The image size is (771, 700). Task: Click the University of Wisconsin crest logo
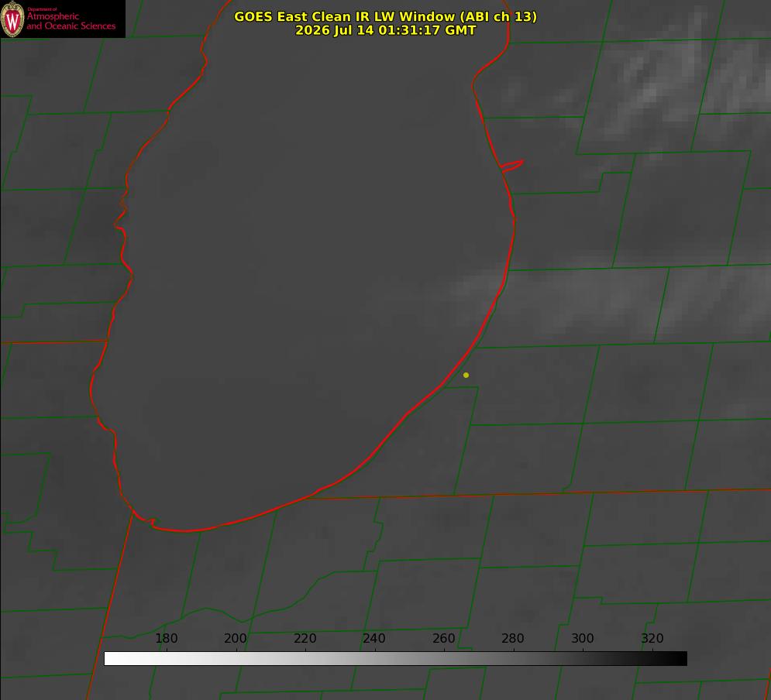pyautogui.click(x=12, y=19)
